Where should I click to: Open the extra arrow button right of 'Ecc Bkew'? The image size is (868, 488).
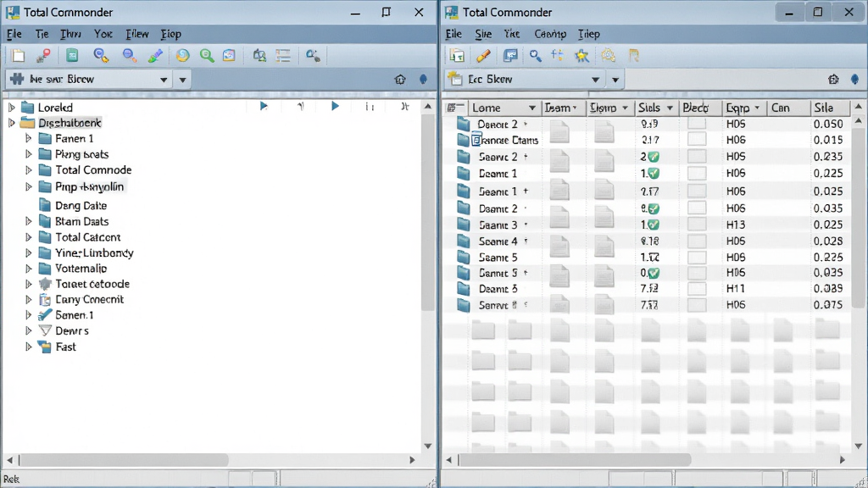click(x=615, y=80)
